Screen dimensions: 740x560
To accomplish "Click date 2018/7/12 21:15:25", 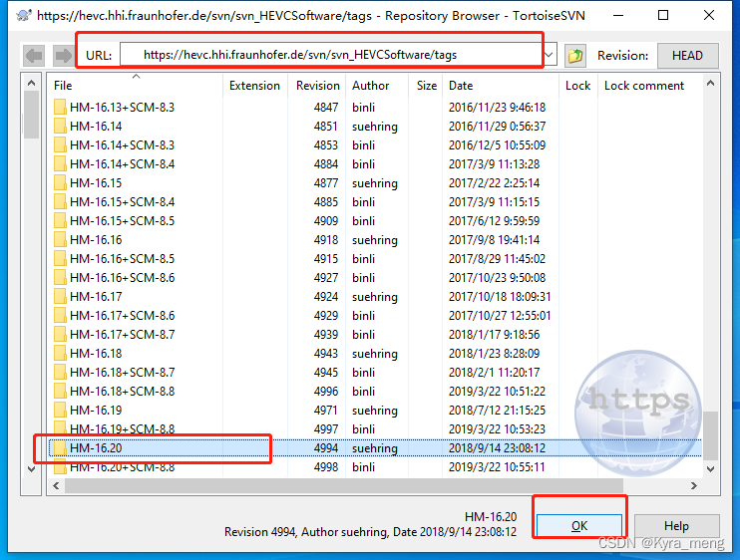I will point(497,411).
